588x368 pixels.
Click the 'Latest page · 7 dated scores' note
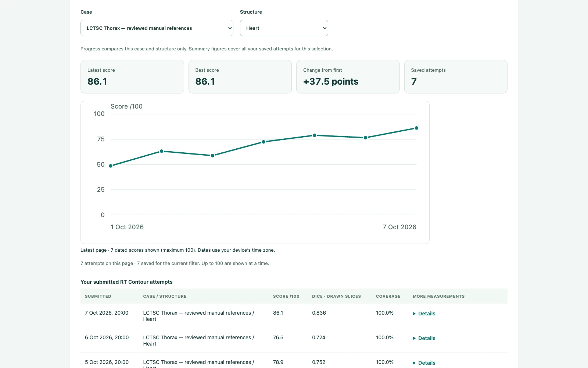point(178,250)
